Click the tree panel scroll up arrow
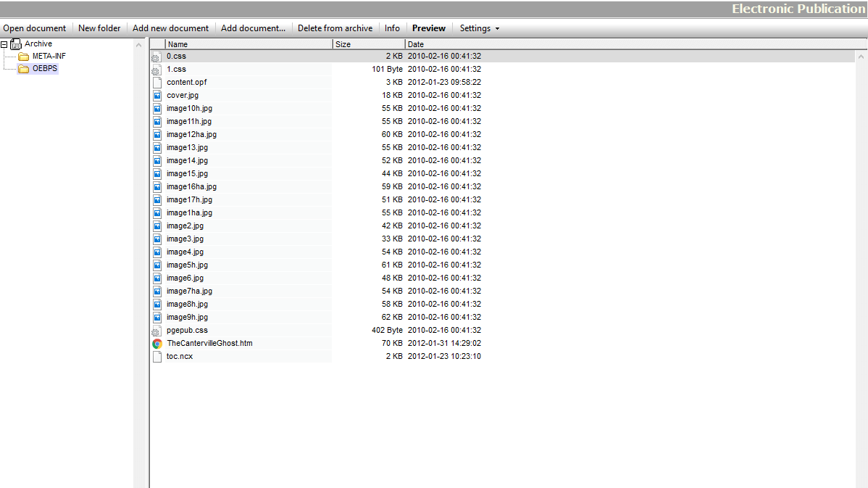 [138, 45]
